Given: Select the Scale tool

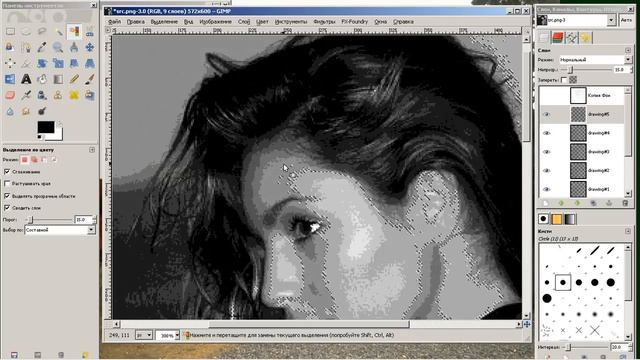Looking at the screenshot, I should pos(58,63).
